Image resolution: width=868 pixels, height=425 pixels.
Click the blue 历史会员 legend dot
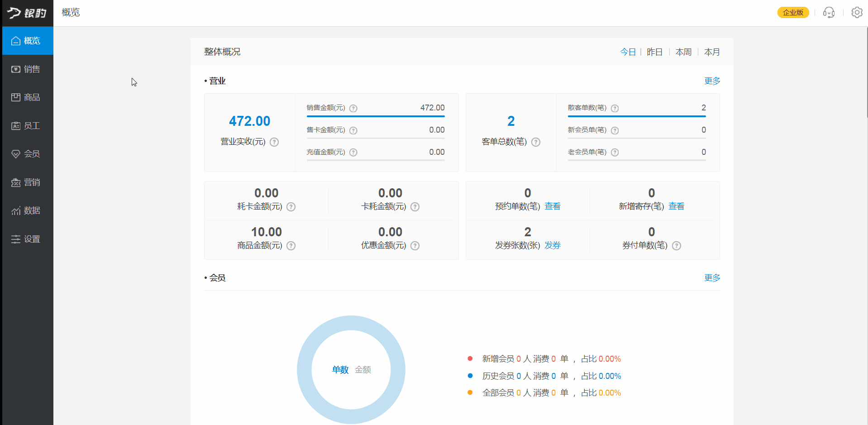[470, 376]
